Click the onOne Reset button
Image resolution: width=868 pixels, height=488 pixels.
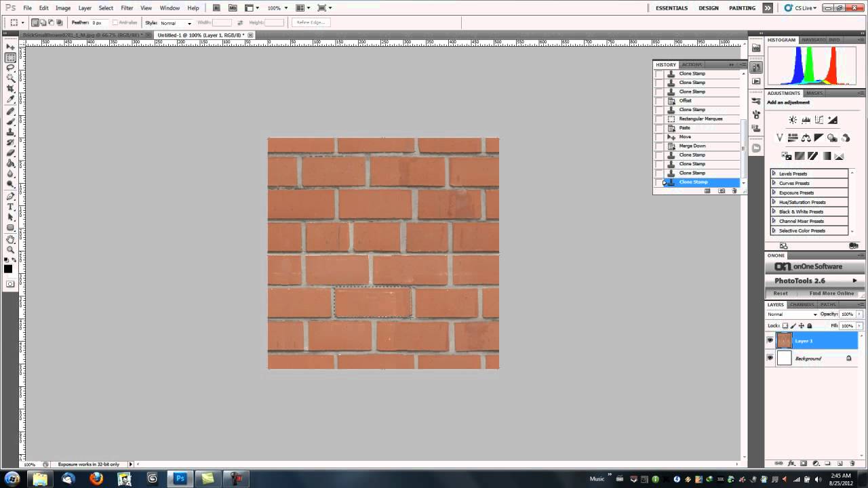coord(781,293)
